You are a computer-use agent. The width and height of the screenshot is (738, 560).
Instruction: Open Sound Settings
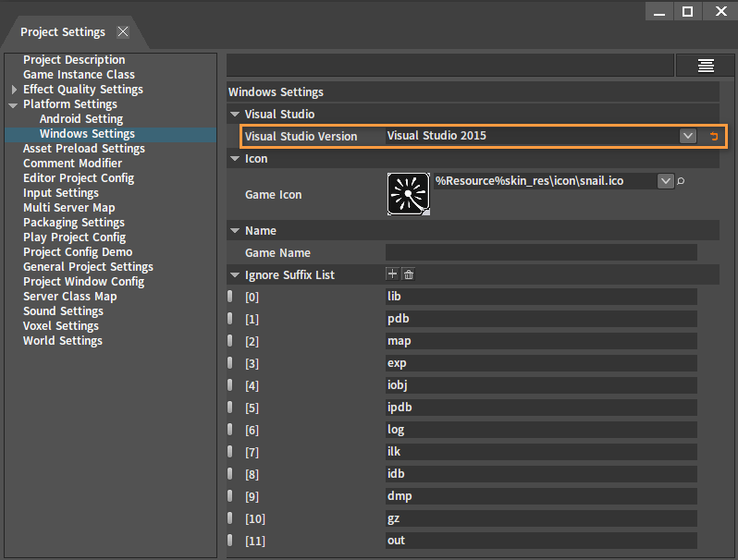coord(63,311)
